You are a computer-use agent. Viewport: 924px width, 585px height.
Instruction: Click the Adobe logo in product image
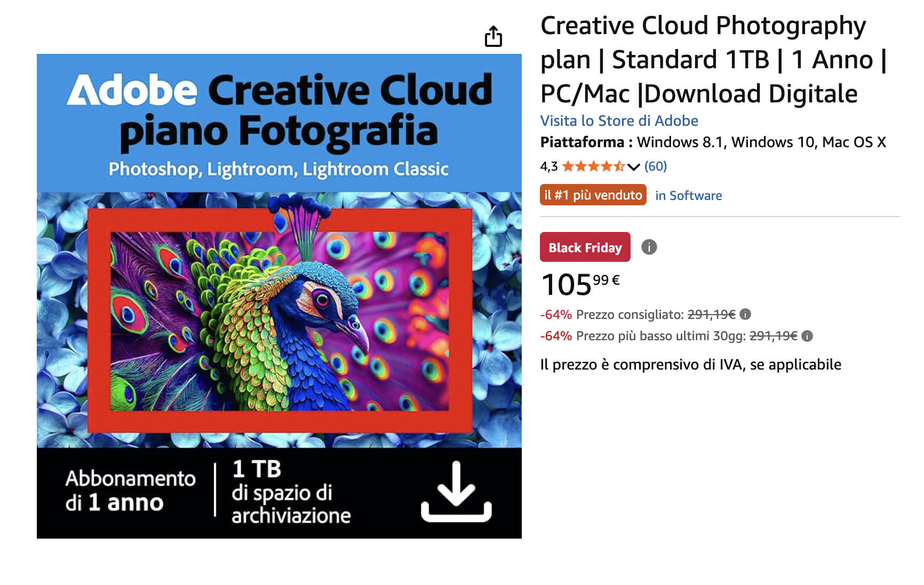click(132, 90)
